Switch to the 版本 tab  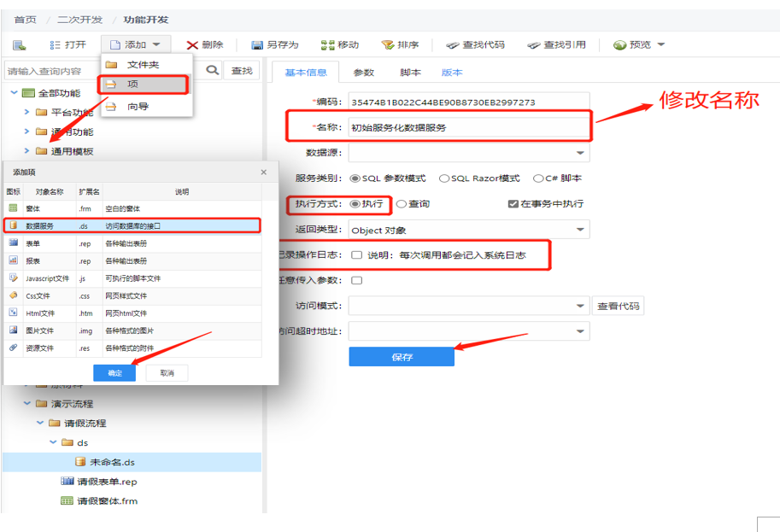click(452, 72)
